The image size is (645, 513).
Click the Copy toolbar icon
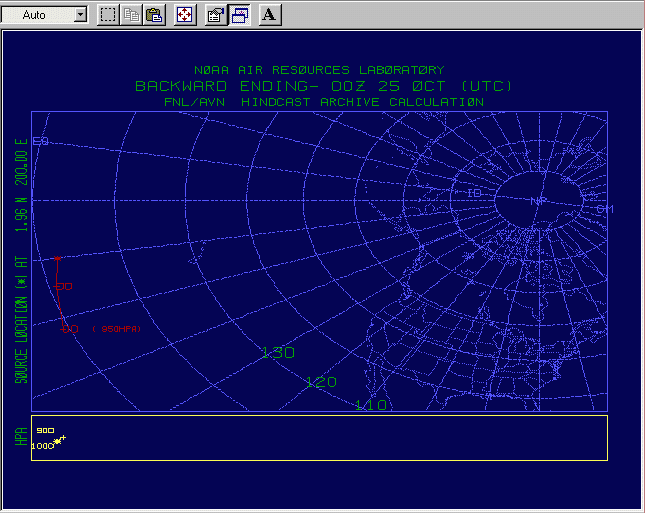pyautogui.click(x=131, y=15)
